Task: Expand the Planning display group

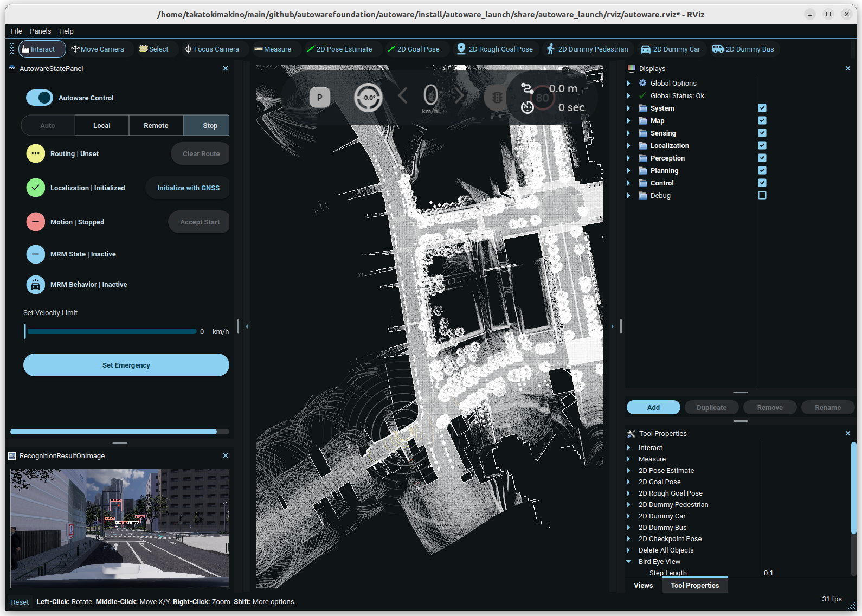Action: click(x=629, y=170)
